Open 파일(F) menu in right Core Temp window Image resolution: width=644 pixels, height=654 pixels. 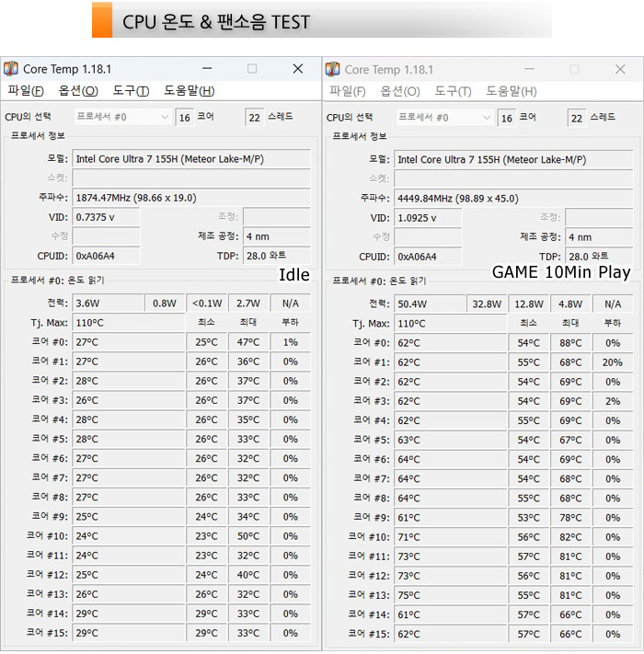point(348,91)
